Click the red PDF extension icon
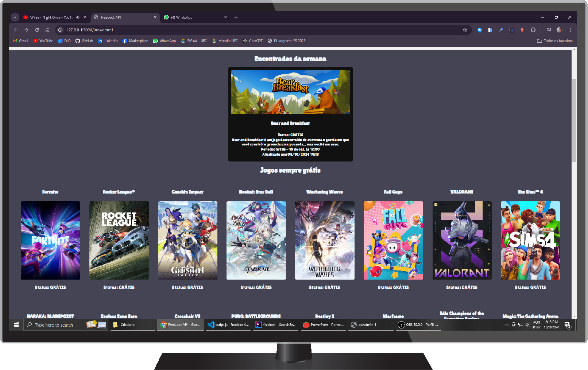 (x=522, y=30)
